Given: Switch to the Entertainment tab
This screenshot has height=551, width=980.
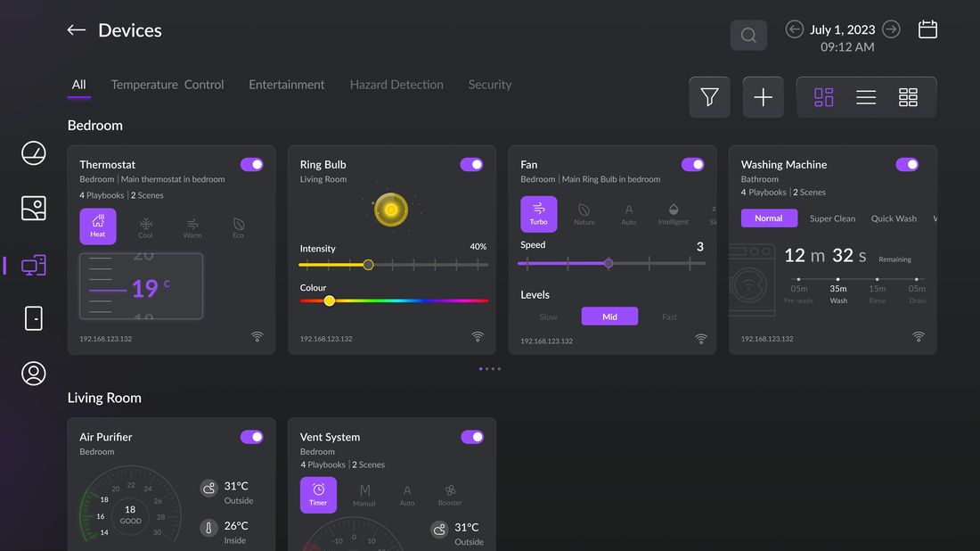Looking at the screenshot, I should click(286, 85).
